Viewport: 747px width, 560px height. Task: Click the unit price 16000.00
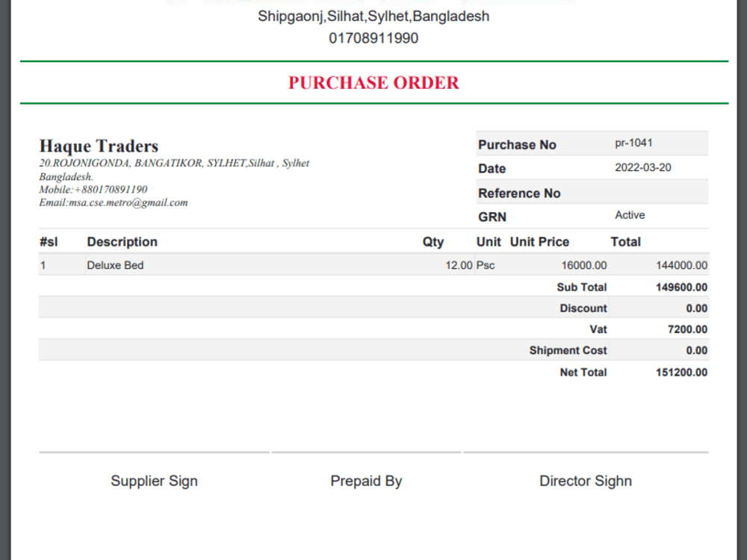click(x=583, y=265)
